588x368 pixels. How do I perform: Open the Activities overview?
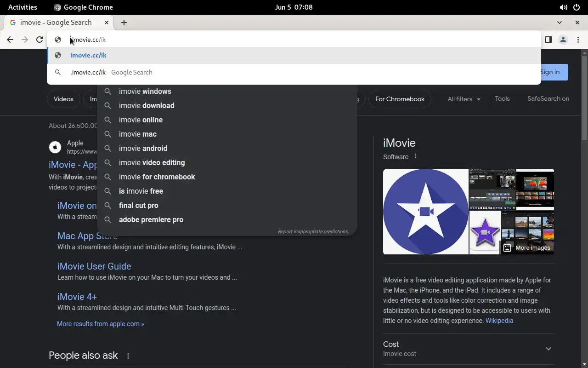pyautogui.click(x=23, y=7)
